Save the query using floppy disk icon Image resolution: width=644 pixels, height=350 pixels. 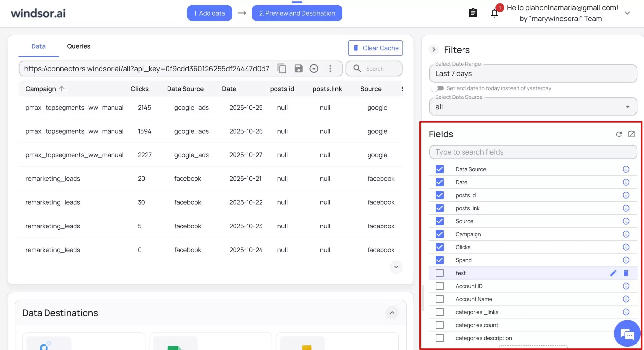coord(298,69)
